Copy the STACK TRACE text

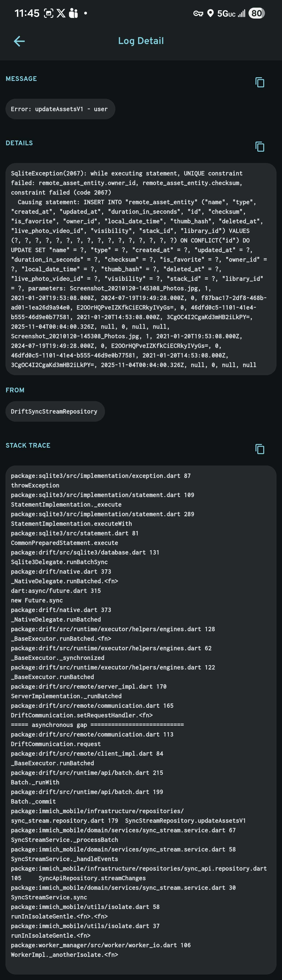pyautogui.click(x=259, y=449)
